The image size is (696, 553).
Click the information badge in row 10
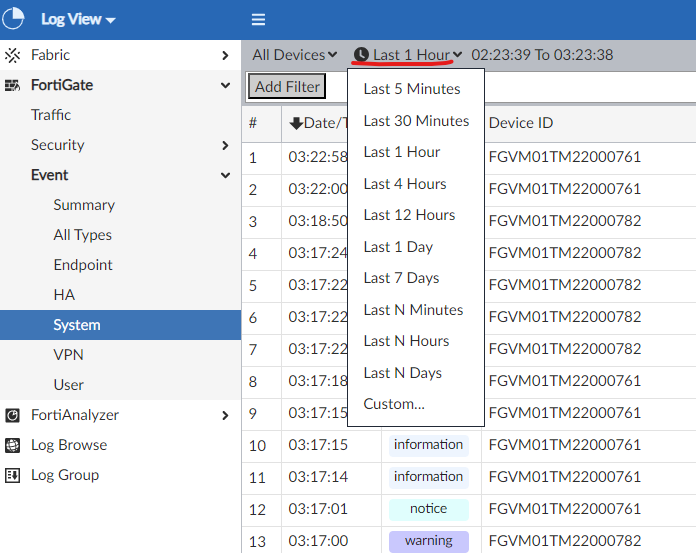pos(429,445)
